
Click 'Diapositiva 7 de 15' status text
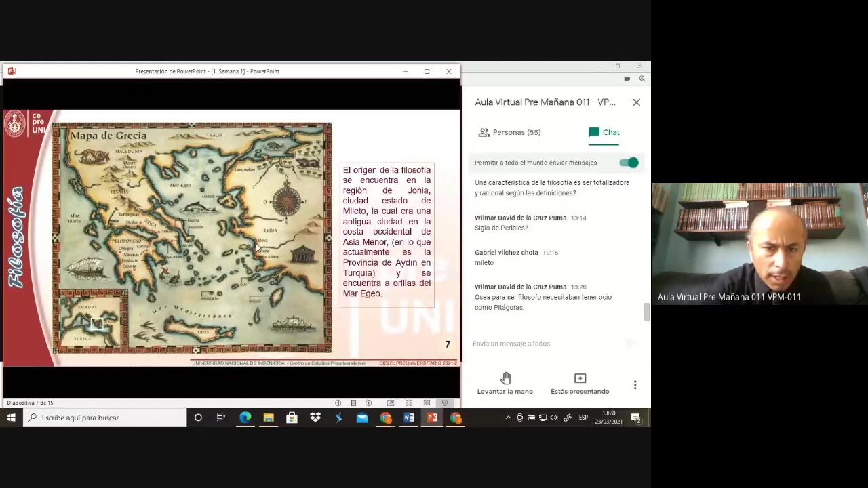pyautogui.click(x=30, y=403)
